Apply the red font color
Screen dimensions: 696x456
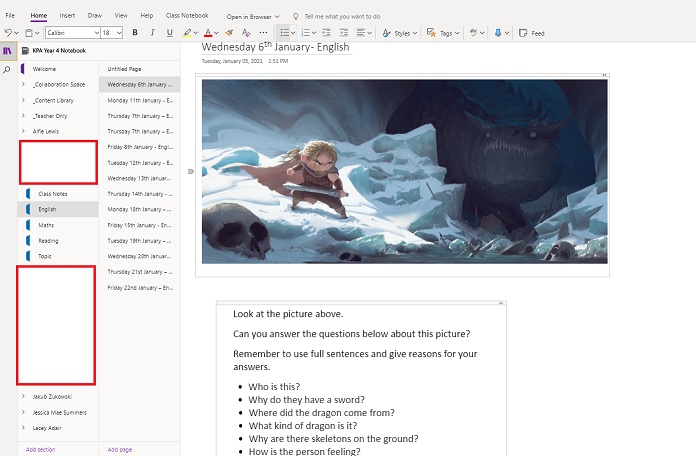point(208,33)
